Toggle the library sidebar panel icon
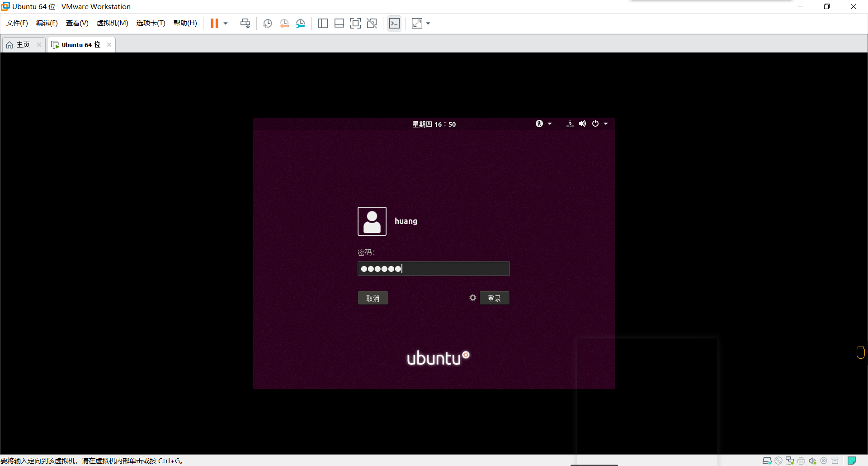Screen dimensions: 868x466 [x=323, y=24]
